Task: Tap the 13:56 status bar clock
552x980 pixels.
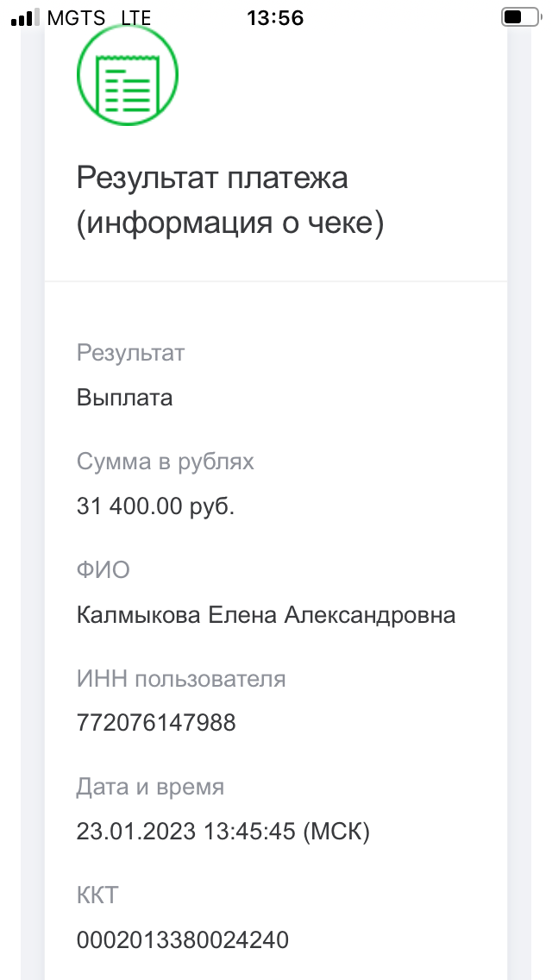Action: 275,17
